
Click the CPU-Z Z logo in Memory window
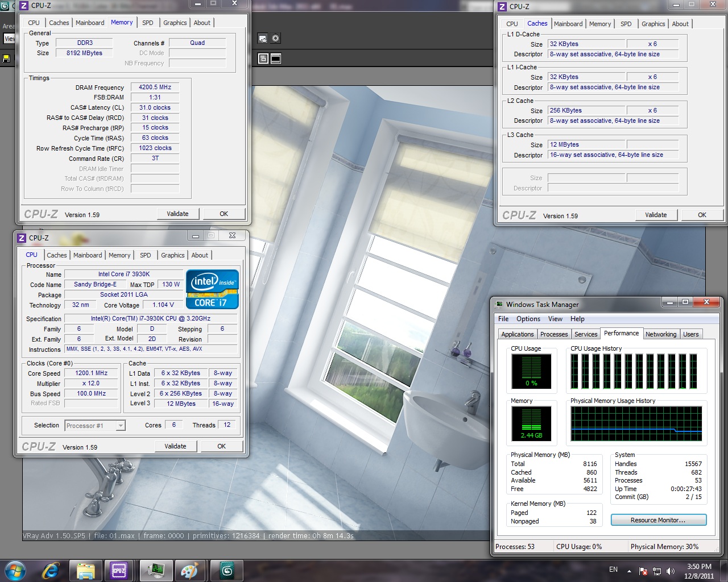[23, 6]
